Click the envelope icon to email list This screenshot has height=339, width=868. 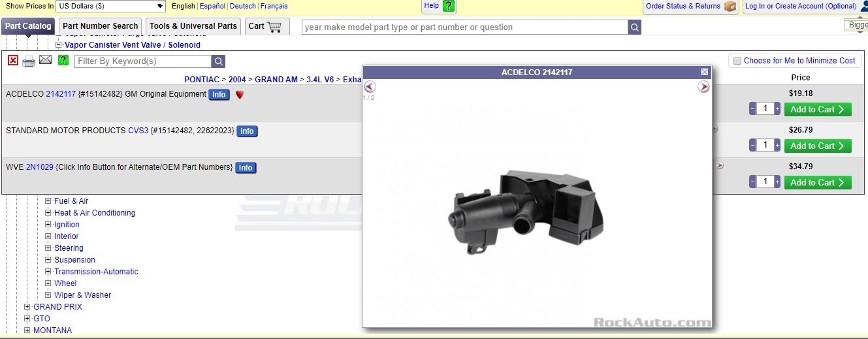click(45, 60)
